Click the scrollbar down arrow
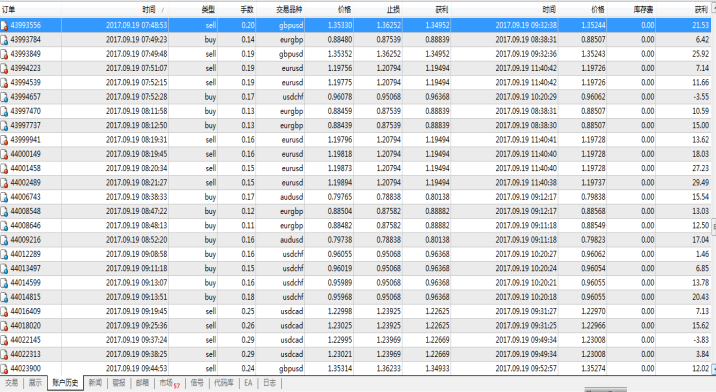 click(x=714, y=369)
